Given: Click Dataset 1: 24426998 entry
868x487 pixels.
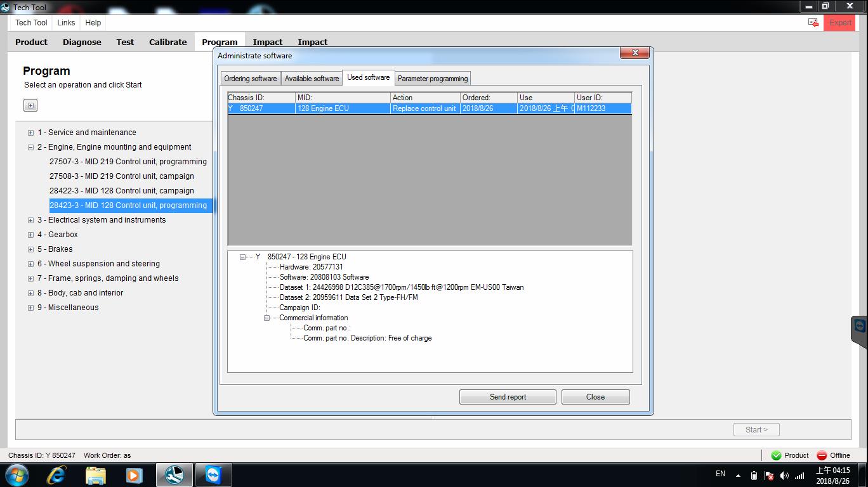Looking at the screenshot, I should pos(402,287).
